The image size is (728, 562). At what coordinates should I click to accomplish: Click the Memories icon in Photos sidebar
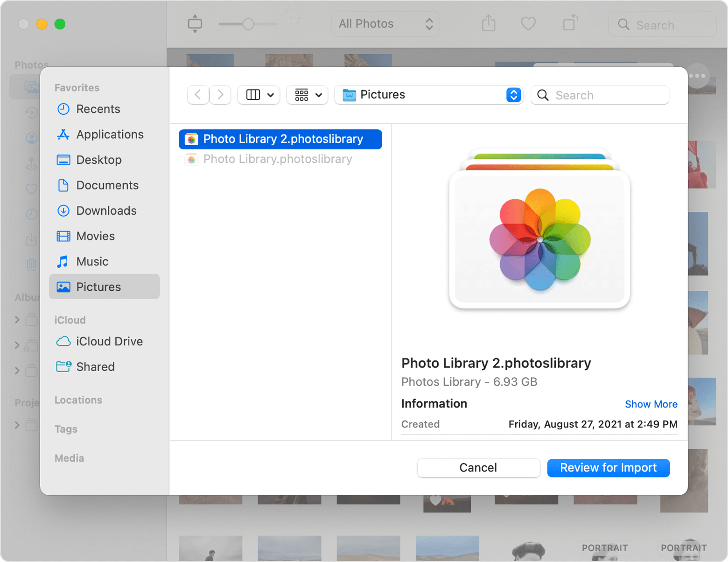click(31, 112)
